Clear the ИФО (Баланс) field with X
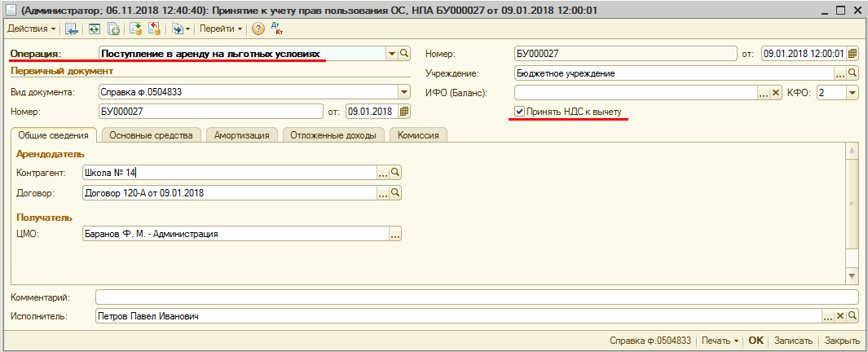Image resolution: width=868 pixels, height=352 pixels. (776, 92)
